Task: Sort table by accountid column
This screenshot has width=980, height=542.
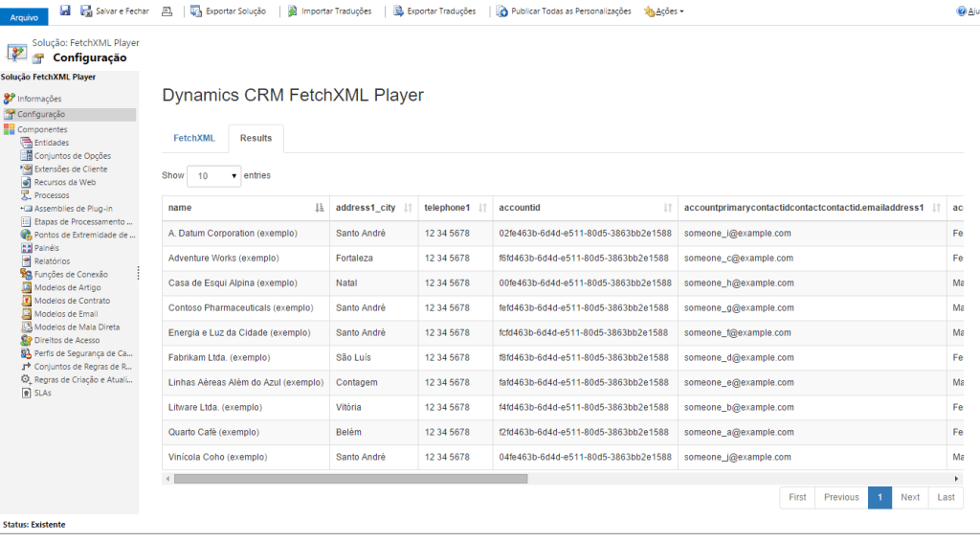Action: tap(585, 208)
